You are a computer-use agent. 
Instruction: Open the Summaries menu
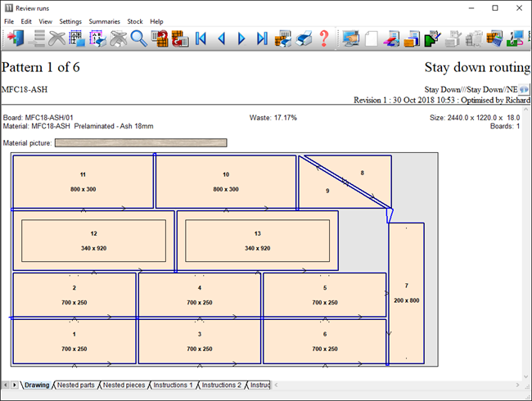(104, 21)
